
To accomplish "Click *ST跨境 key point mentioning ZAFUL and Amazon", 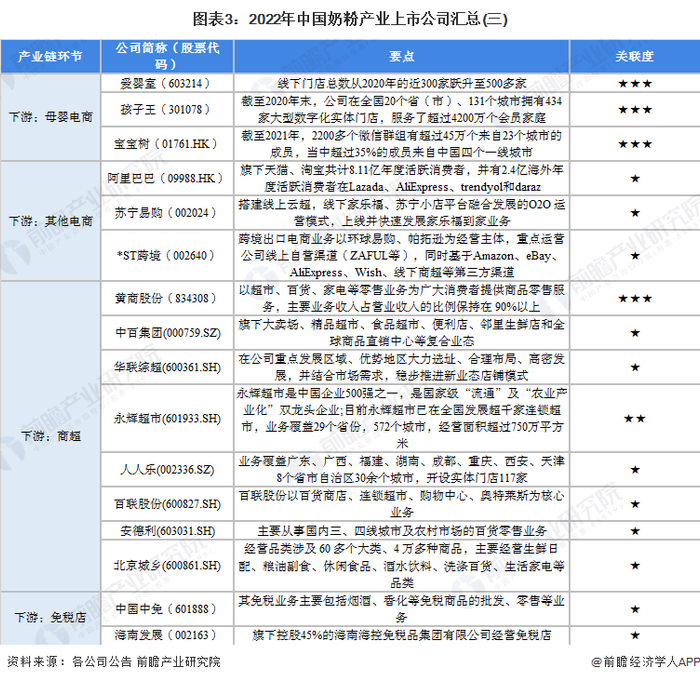I will (x=401, y=255).
